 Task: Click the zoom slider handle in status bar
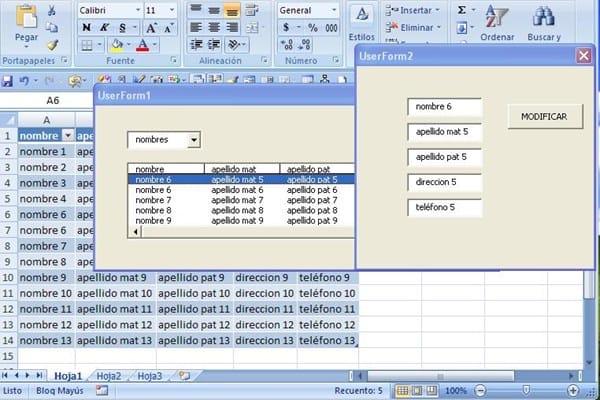526,390
